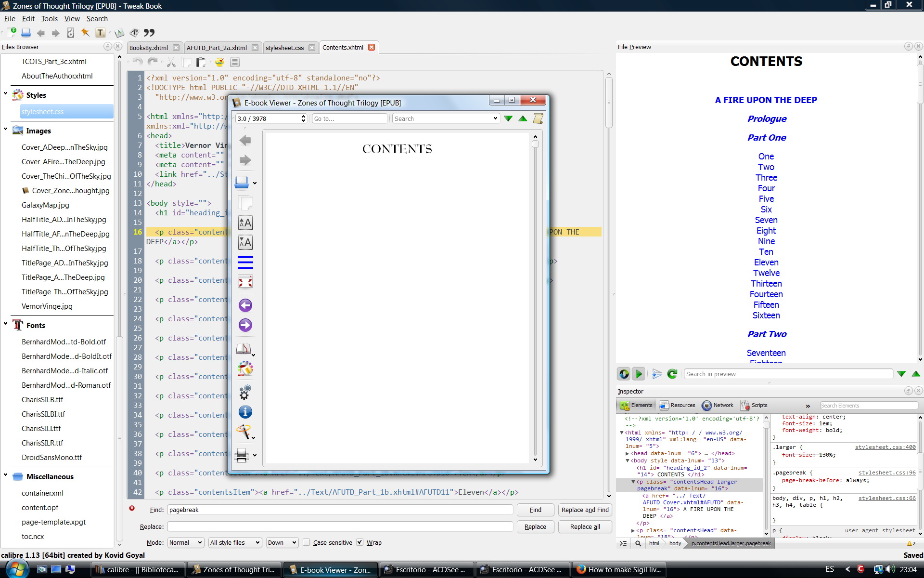Switch to the stylesheet.css tab

284,48
